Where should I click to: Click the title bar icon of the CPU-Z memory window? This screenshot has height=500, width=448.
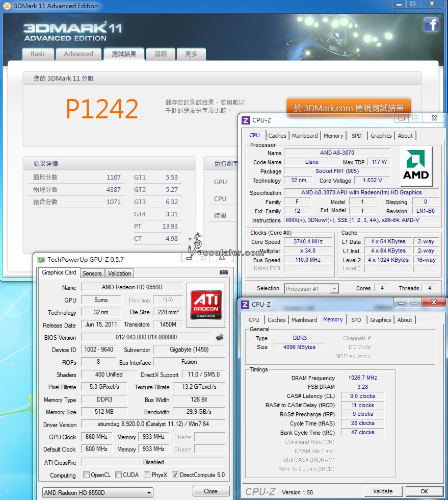tap(245, 305)
